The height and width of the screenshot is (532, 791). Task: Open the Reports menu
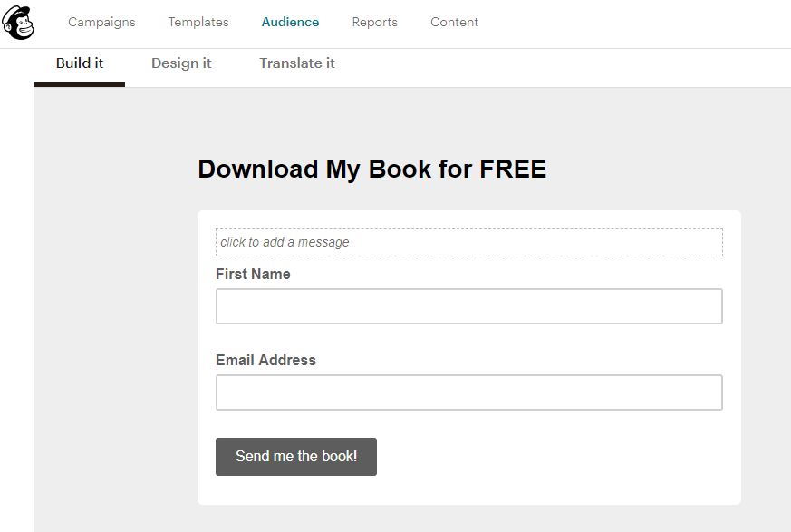click(375, 23)
